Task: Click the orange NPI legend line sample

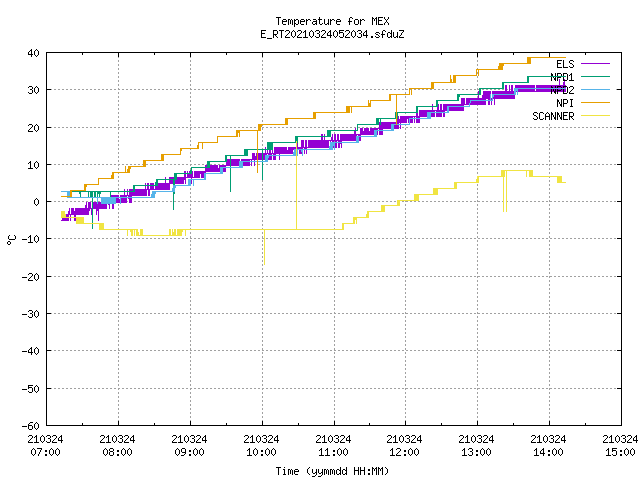Action: 595,102
